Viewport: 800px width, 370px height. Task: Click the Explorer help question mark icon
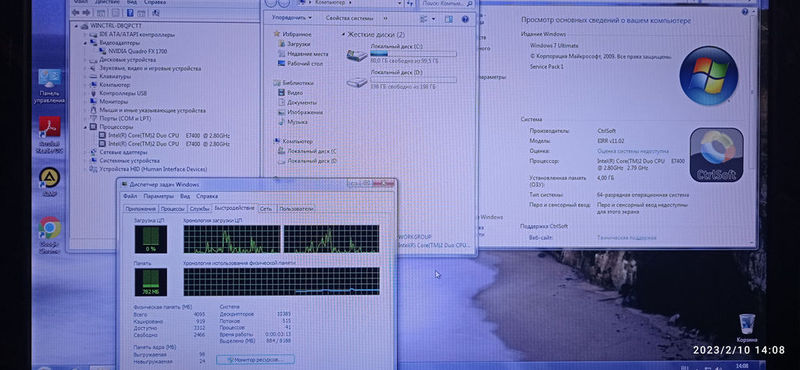point(465,19)
